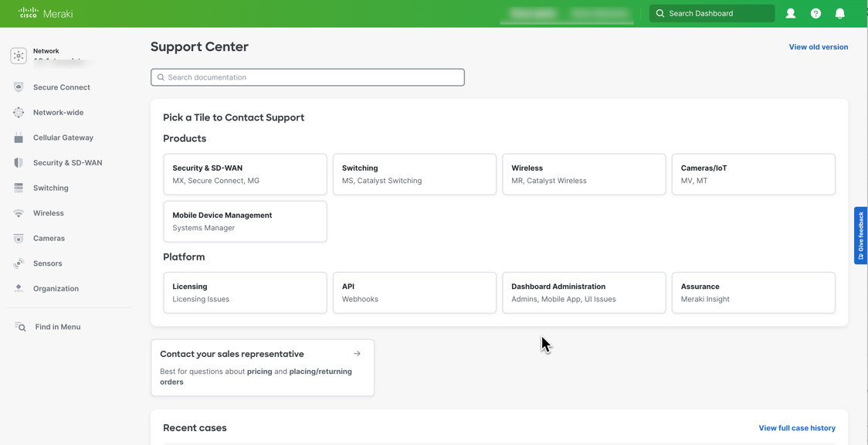Viewport: 868px width, 445px height.
Task: Open Find in Menu at the sidebar bottom
Action: click(x=58, y=326)
